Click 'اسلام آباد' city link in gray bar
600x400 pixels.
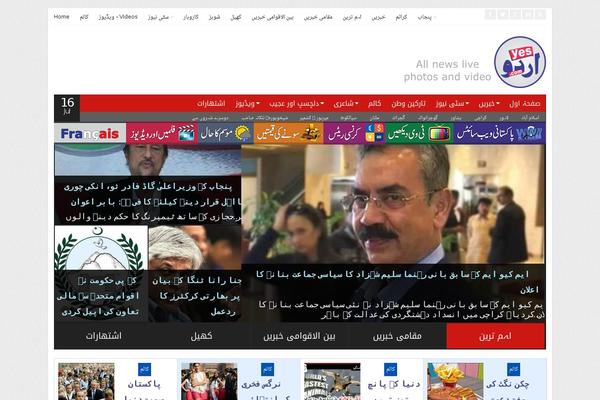click(530, 118)
